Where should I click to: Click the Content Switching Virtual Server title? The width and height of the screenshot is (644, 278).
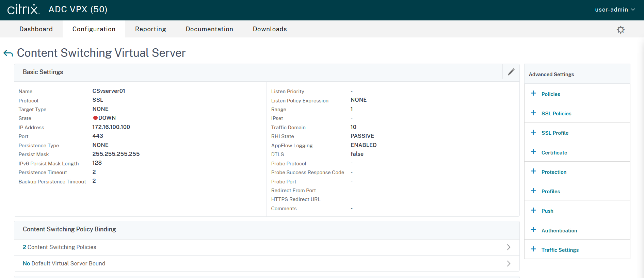click(x=101, y=53)
